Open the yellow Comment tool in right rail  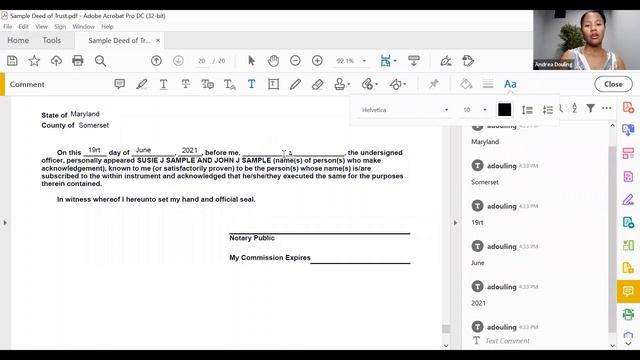click(628, 291)
